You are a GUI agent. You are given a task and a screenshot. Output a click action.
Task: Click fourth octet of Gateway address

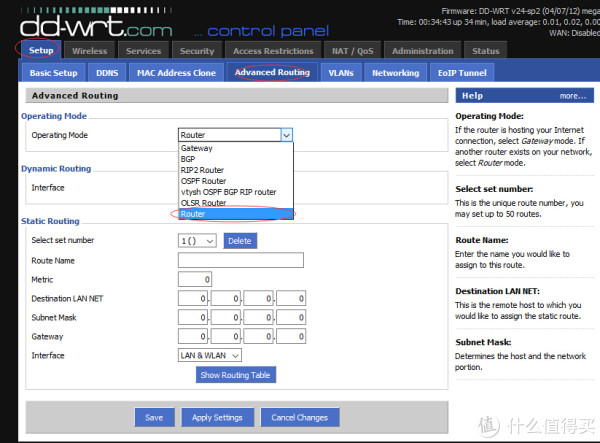[x=291, y=336]
